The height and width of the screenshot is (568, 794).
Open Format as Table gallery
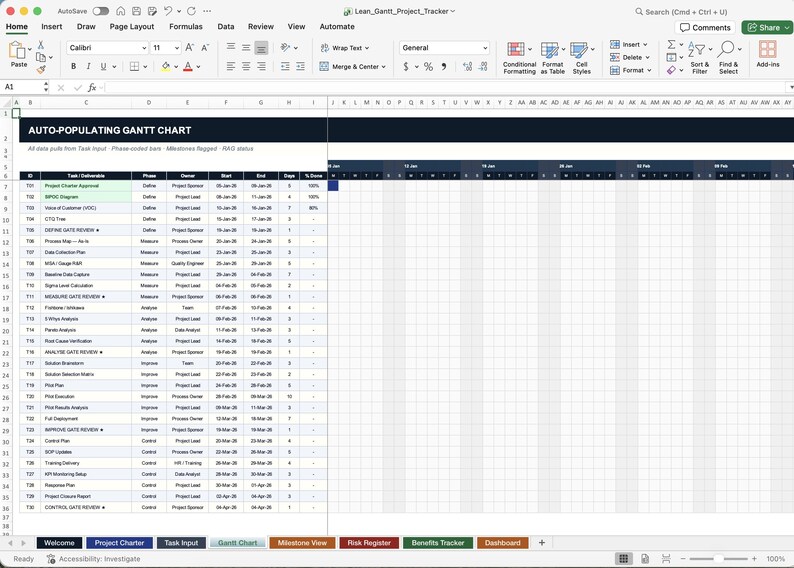coord(552,58)
